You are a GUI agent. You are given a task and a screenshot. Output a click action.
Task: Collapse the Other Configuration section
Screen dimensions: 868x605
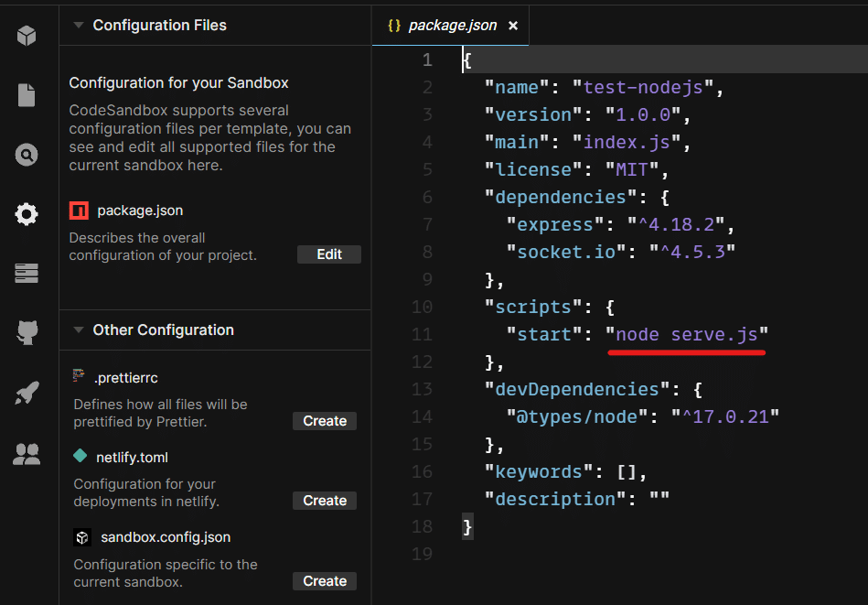tap(79, 330)
